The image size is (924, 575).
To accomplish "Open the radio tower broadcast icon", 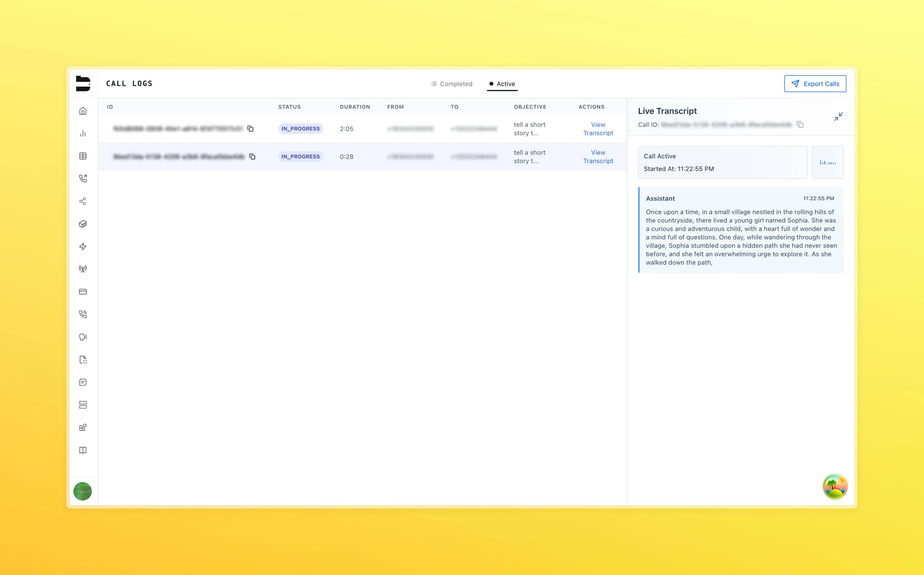I will (x=83, y=269).
